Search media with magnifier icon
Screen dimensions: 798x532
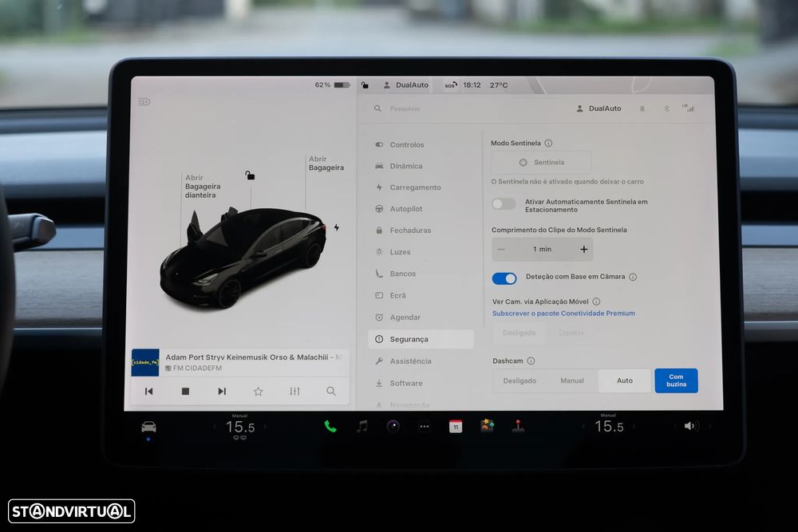click(331, 391)
